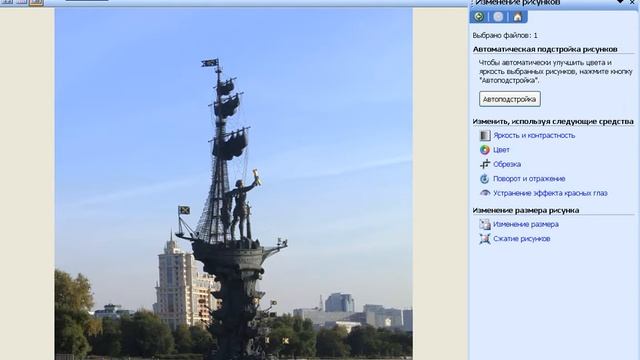The width and height of the screenshot is (640, 360).
Task: Select the text Выбрано файлов: 1
Action: [505, 36]
